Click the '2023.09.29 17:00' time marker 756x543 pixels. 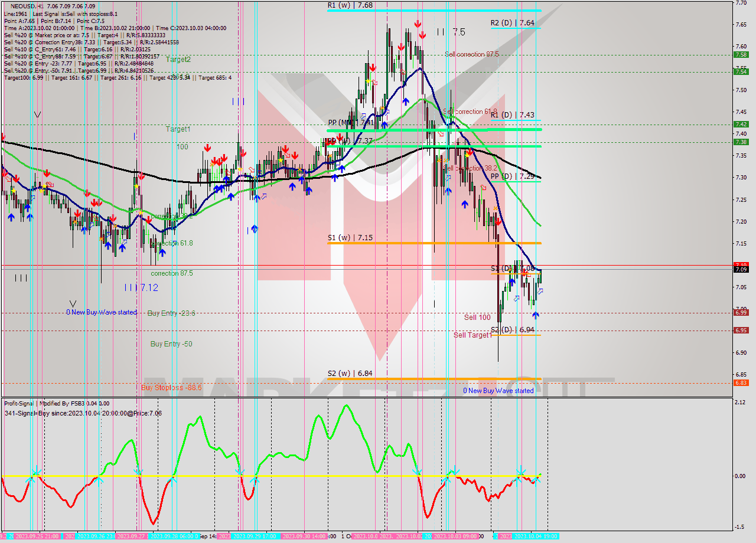click(255, 537)
